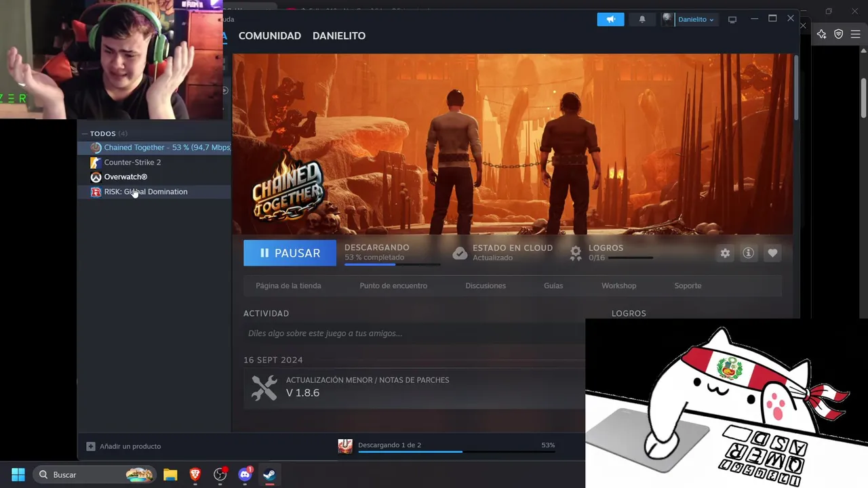The height and width of the screenshot is (488, 868).
Task: Open File Explorer from the taskbar
Action: (170, 474)
